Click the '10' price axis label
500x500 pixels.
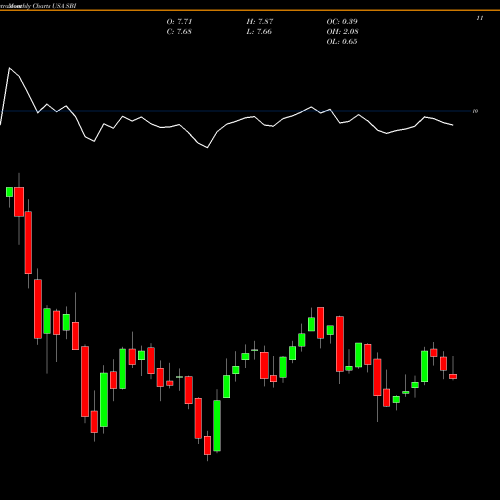click(475, 111)
